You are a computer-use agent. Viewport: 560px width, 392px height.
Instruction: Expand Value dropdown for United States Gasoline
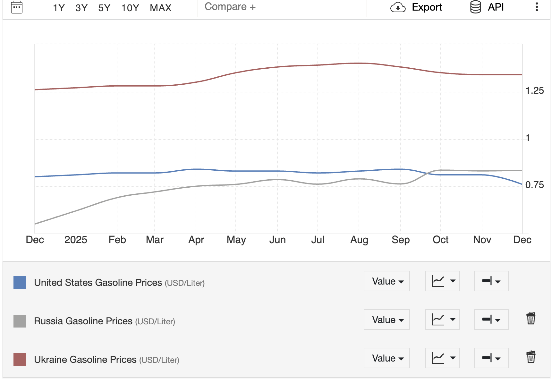point(386,281)
